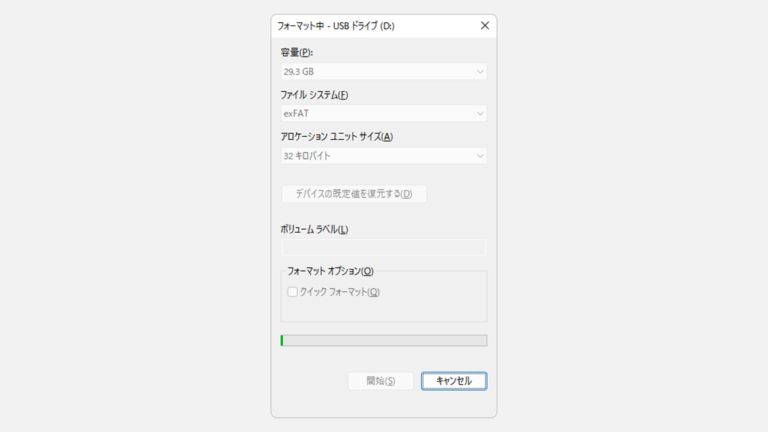Focus the ボリューム ラベル text field
Viewport: 768px width, 432px height.
tap(383, 247)
